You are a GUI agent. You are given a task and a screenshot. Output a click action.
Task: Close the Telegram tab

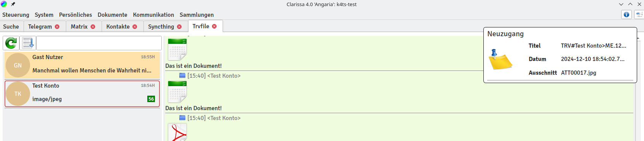(57, 27)
